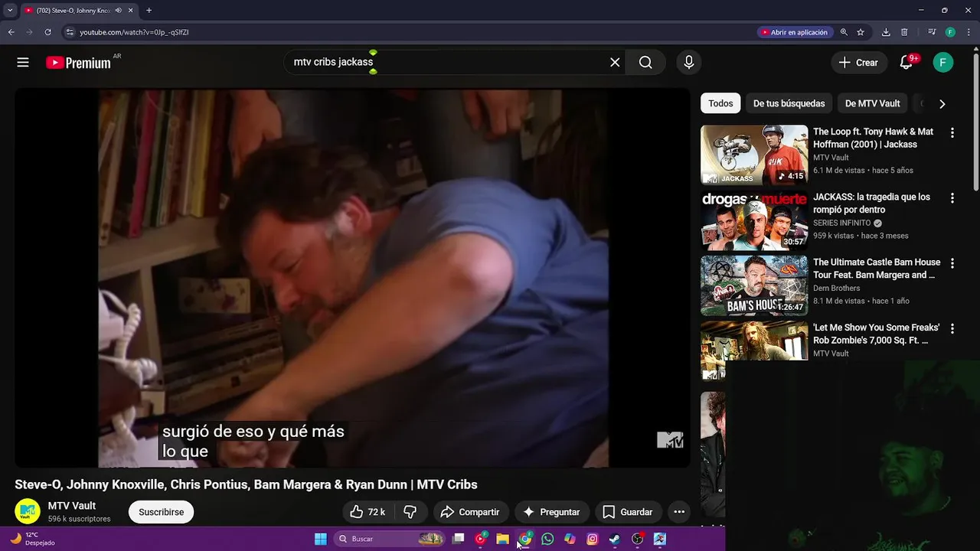This screenshot has width=980, height=551.
Task: Show more filter chips with the right arrow
Action: click(942, 103)
